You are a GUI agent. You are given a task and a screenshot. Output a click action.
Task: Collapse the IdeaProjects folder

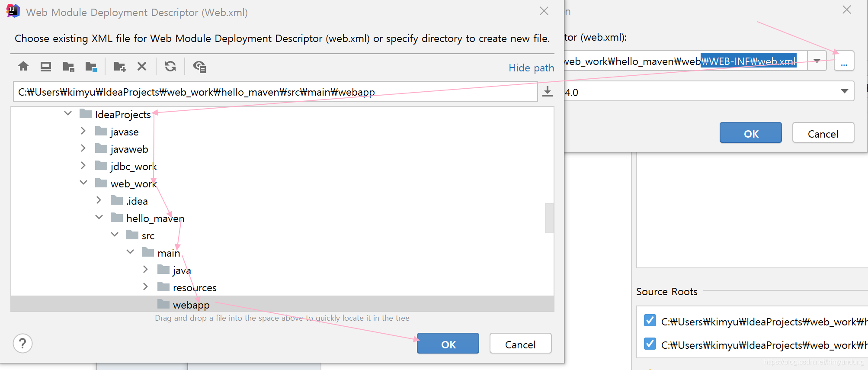(68, 113)
